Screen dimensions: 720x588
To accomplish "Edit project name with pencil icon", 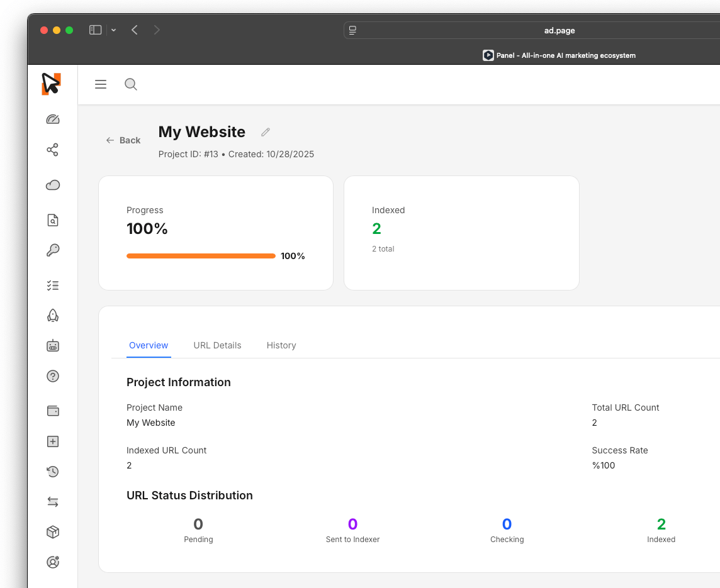I will [266, 132].
